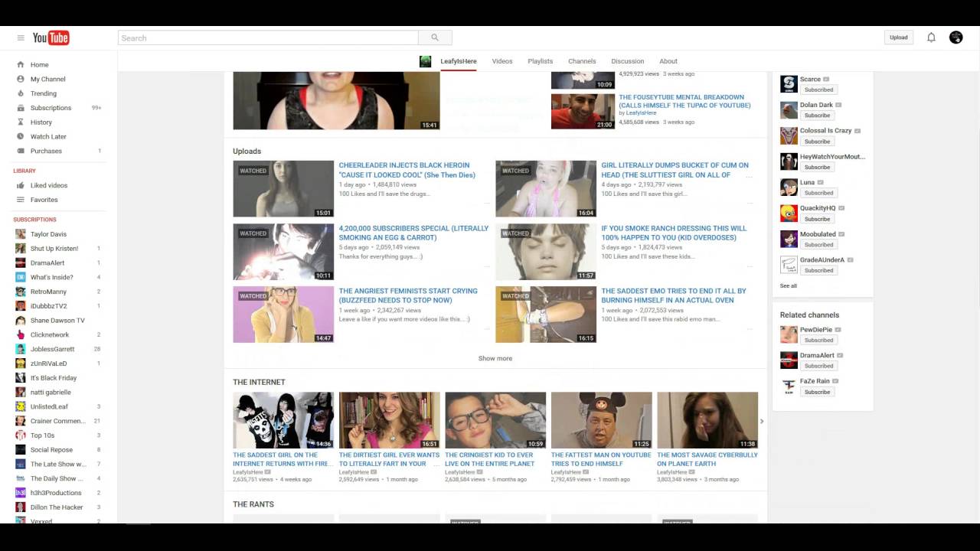
Task: Open Shane Dawson TV subscription
Action: point(58,321)
